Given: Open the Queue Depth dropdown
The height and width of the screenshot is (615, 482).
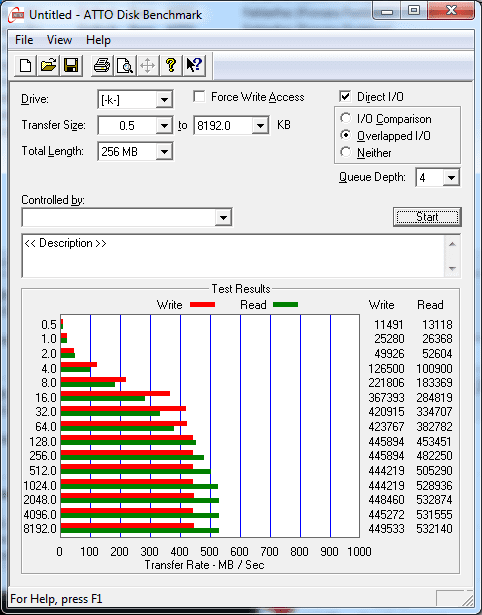Looking at the screenshot, I should (x=451, y=178).
